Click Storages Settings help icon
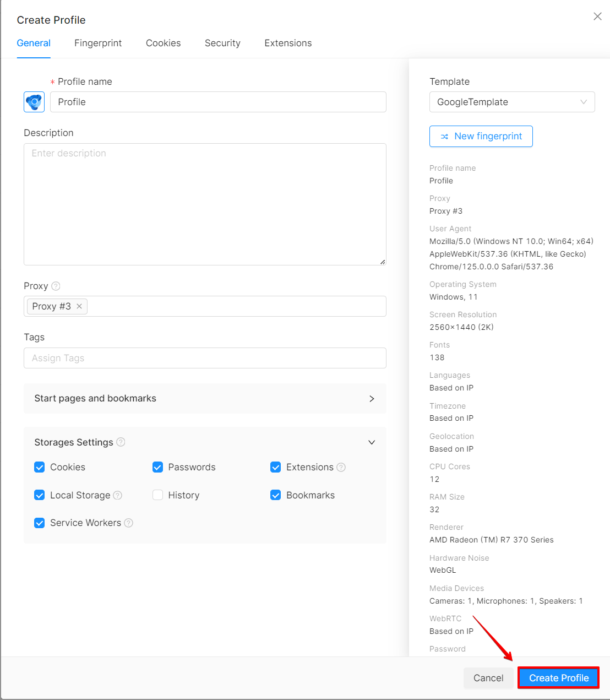Screen dimensions: 610x700 point(121,442)
